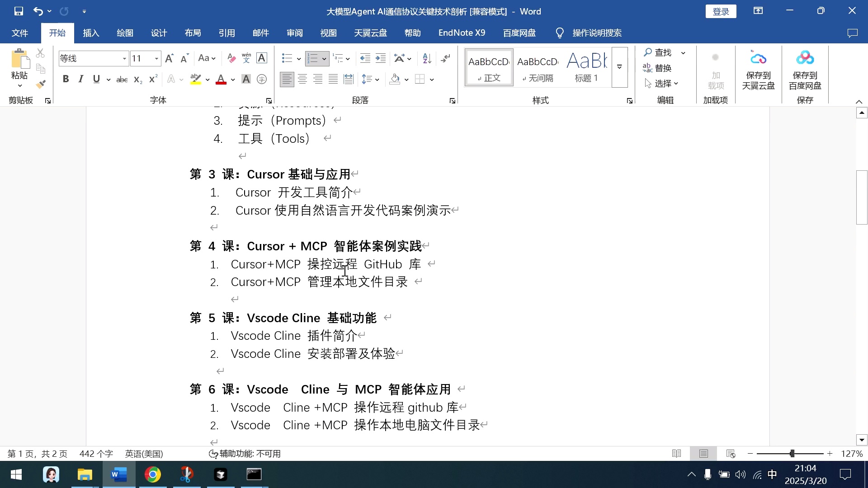
Task: Open Chrome from the taskbar
Action: pos(153,474)
